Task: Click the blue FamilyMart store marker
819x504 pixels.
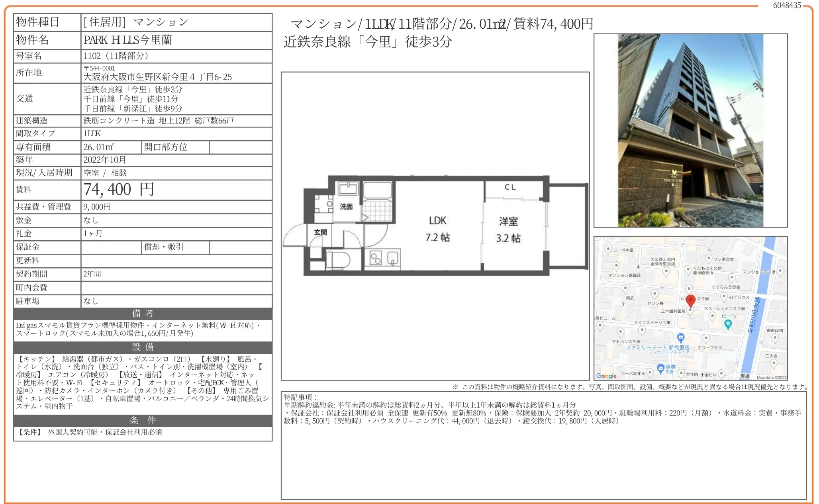Action: coord(681,338)
